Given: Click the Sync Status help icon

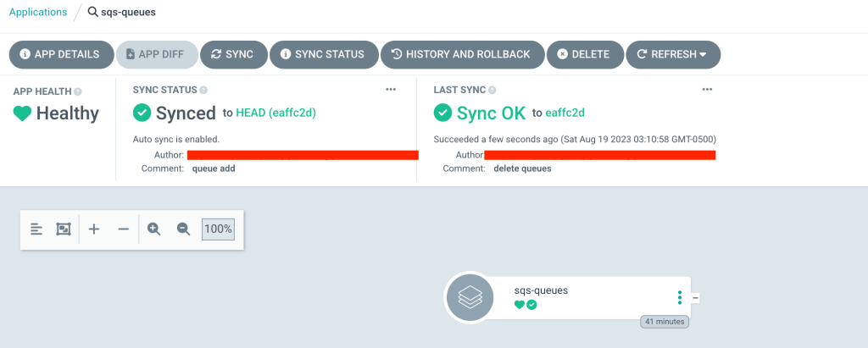Looking at the screenshot, I should (x=203, y=90).
